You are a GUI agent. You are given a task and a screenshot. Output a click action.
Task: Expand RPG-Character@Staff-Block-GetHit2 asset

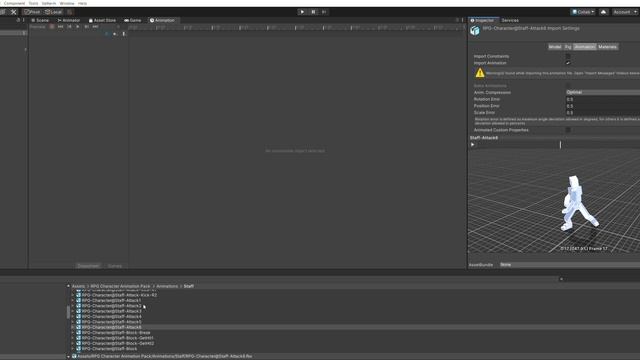73,343
